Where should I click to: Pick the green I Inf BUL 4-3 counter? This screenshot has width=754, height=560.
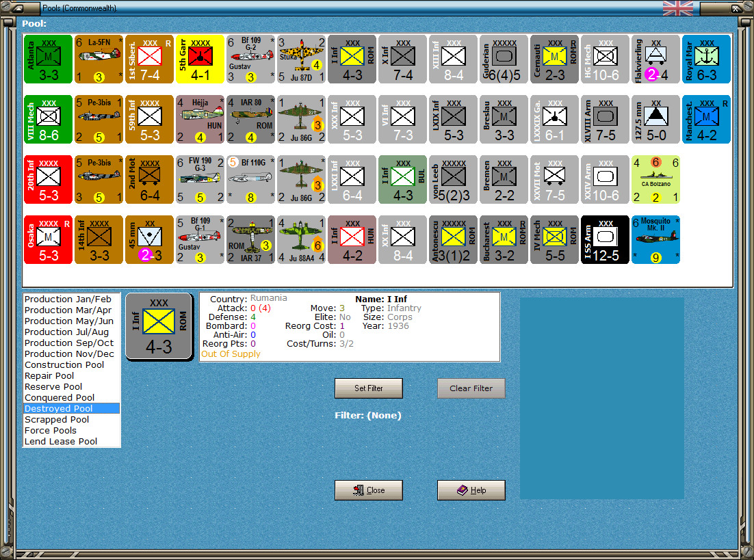click(402, 179)
